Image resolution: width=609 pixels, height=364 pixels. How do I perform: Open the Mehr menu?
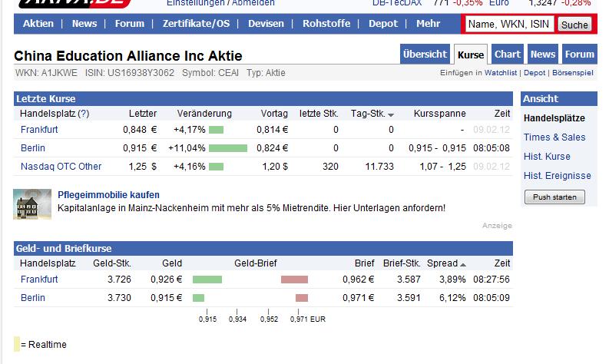click(428, 24)
